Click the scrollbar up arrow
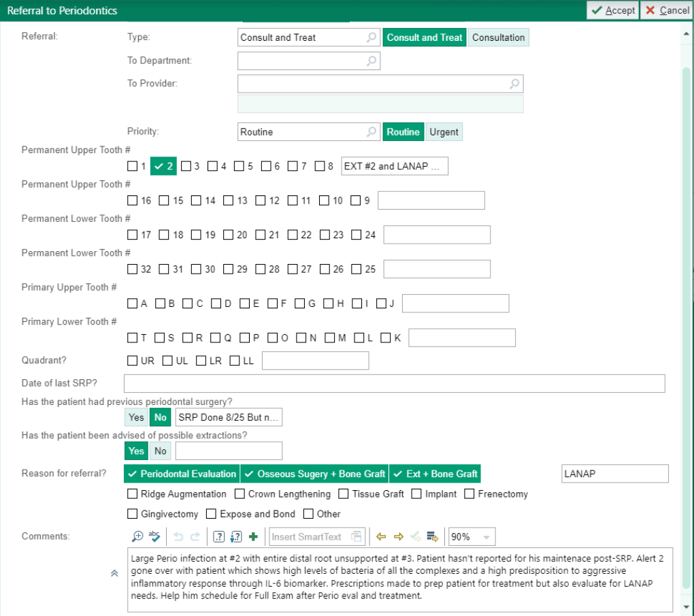The height and width of the screenshot is (616, 694). (686, 34)
